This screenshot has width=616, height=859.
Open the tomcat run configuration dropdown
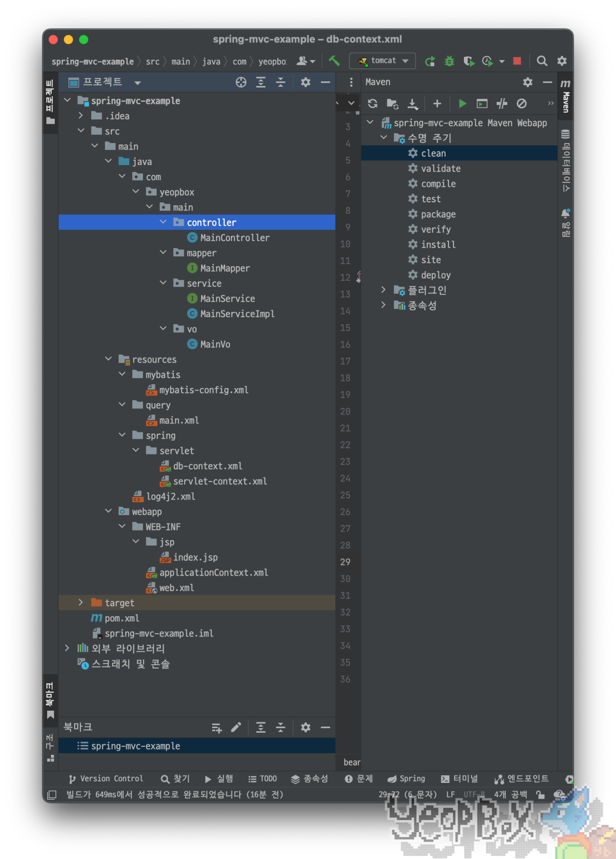[383, 61]
